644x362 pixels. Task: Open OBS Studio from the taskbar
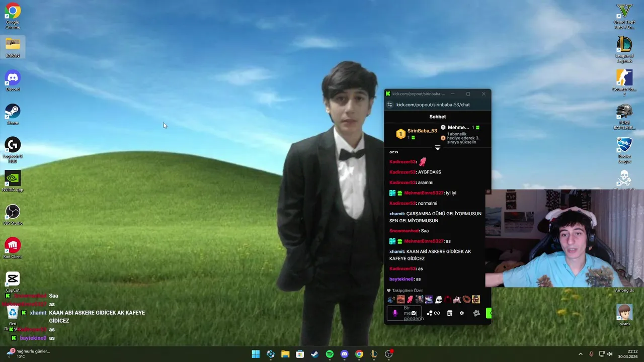click(388, 354)
